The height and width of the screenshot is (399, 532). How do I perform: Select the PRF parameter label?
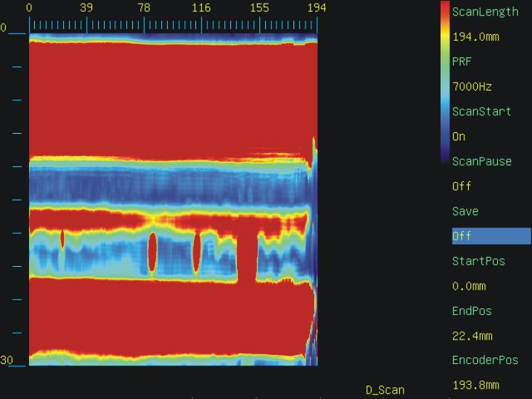[462, 62]
